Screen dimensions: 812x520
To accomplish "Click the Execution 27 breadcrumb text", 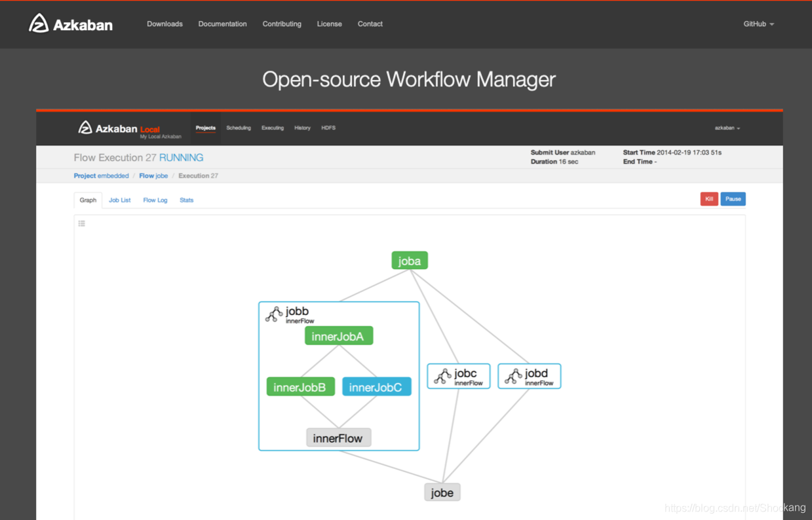I will tap(199, 176).
